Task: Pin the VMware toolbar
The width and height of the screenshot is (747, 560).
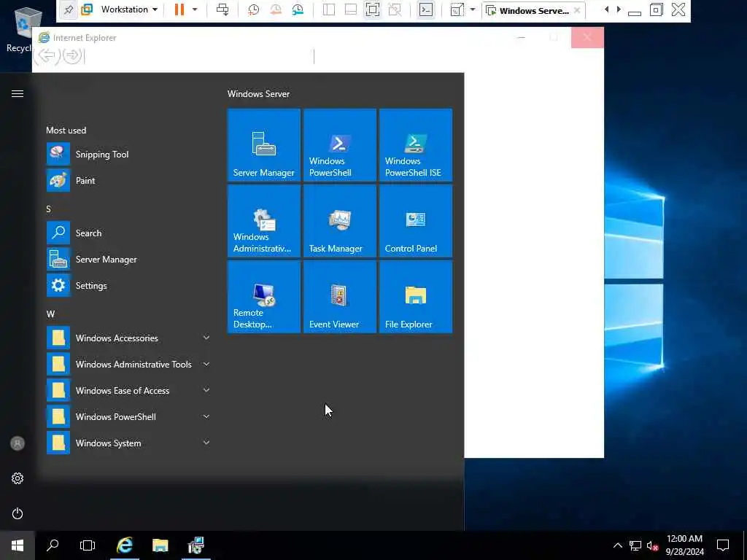Action: 69,9
